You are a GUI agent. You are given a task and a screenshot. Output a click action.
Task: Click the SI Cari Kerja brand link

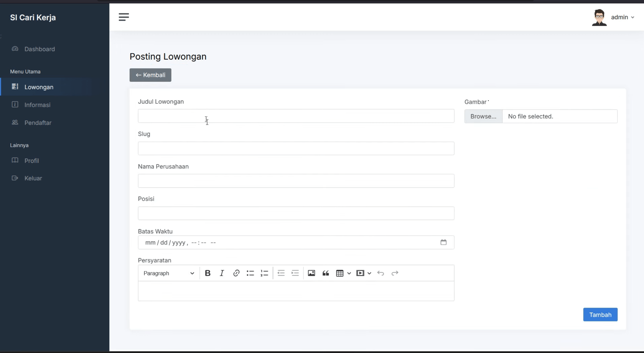point(33,17)
